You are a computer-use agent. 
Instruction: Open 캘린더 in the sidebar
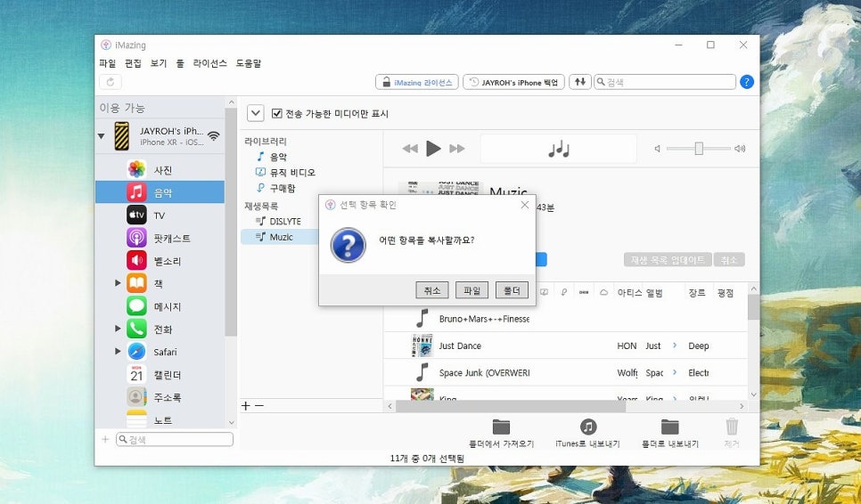160,375
